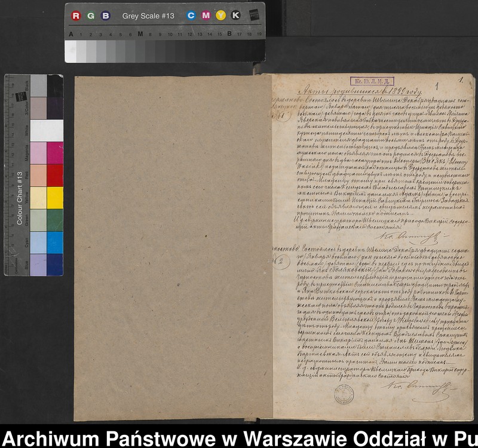Click the magenta "M" circle beside the C circle
Screen dimensions: 478x448
coord(206,16)
